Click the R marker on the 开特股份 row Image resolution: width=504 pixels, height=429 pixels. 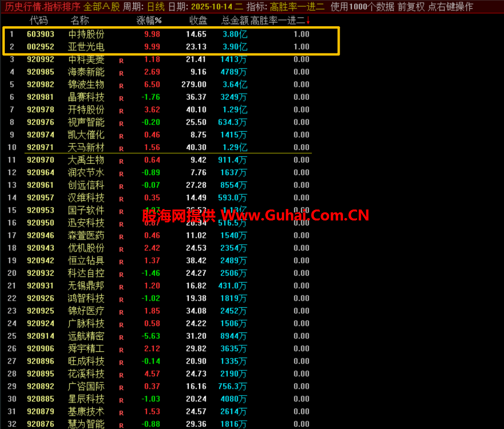point(121,111)
